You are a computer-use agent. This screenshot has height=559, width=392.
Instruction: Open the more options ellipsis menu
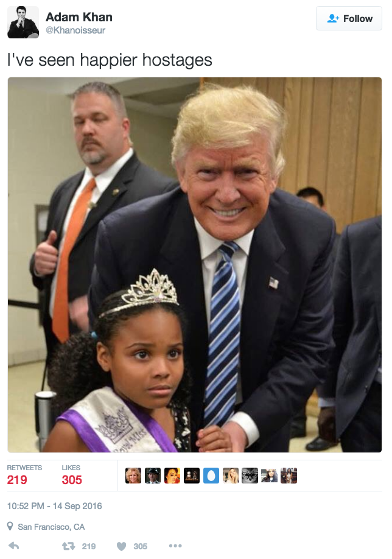coord(175,546)
